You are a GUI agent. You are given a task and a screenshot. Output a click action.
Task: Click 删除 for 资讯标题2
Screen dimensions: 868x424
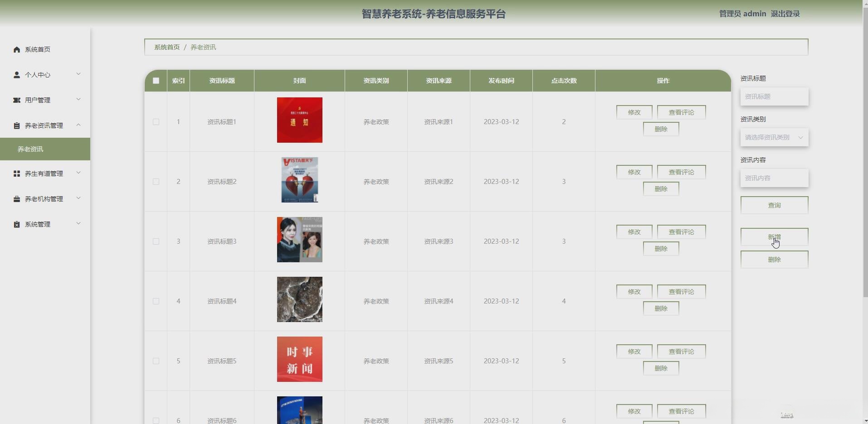point(661,189)
